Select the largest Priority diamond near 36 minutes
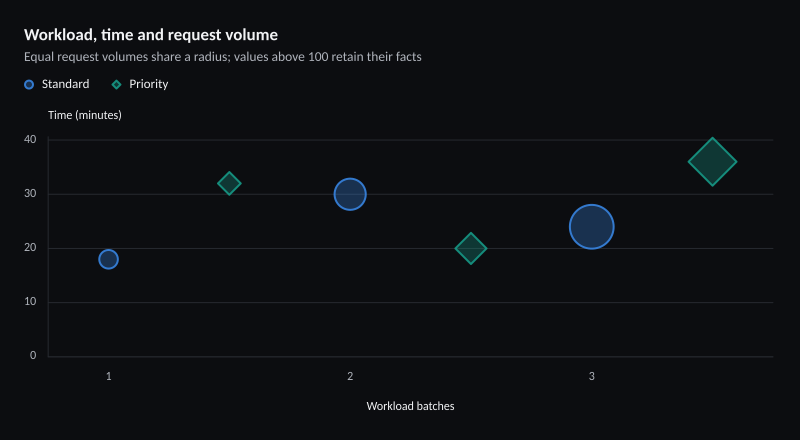 712,162
